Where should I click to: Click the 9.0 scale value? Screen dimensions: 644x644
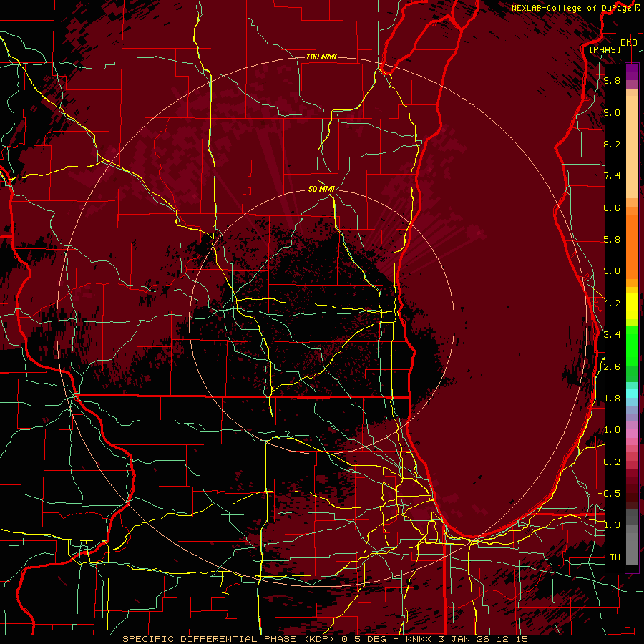[612, 112]
